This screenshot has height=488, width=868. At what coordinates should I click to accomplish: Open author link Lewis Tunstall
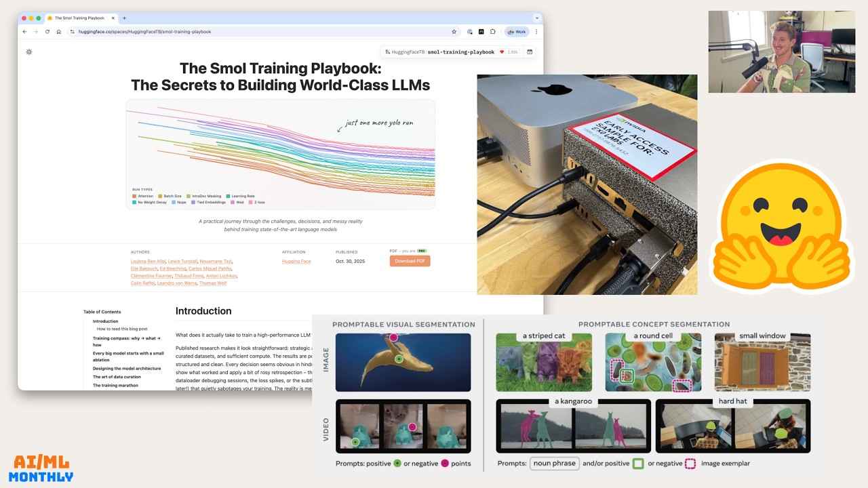pyautogui.click(x=182, y=261)
